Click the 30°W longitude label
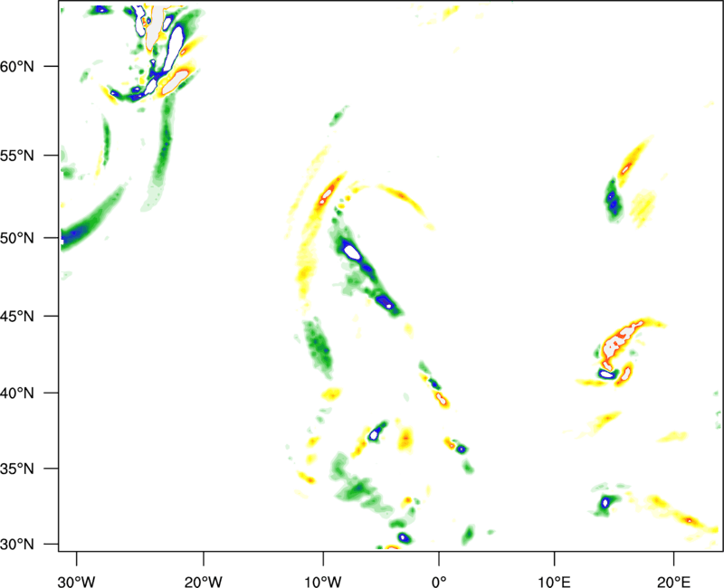The image size is (724, 588). pos(77,582)
